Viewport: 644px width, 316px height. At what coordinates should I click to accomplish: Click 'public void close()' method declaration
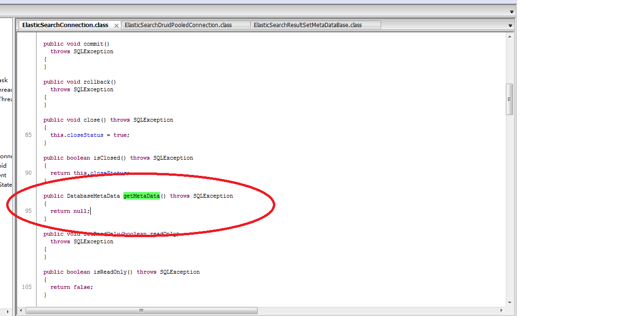click(108, 120)
